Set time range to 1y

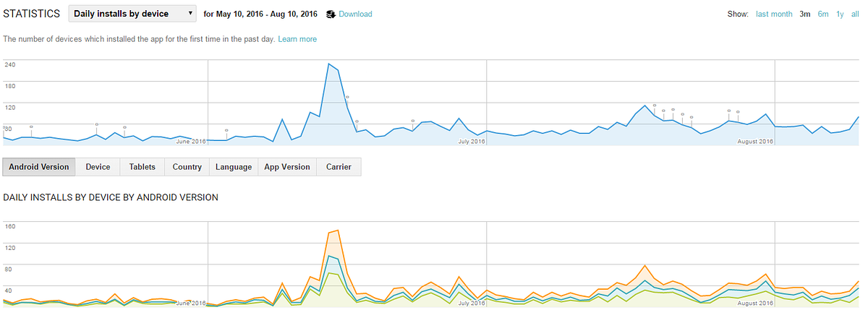tap(840, 14)
